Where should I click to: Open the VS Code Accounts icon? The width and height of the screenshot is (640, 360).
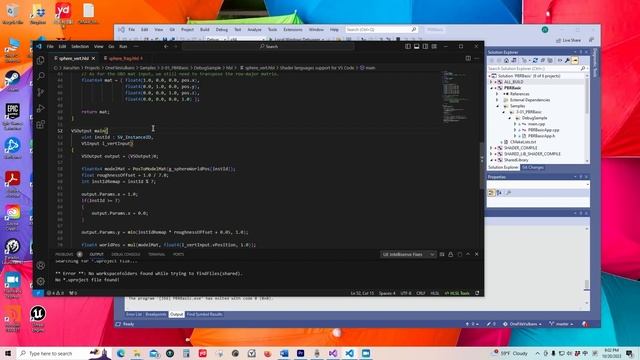tap(40, 265)
